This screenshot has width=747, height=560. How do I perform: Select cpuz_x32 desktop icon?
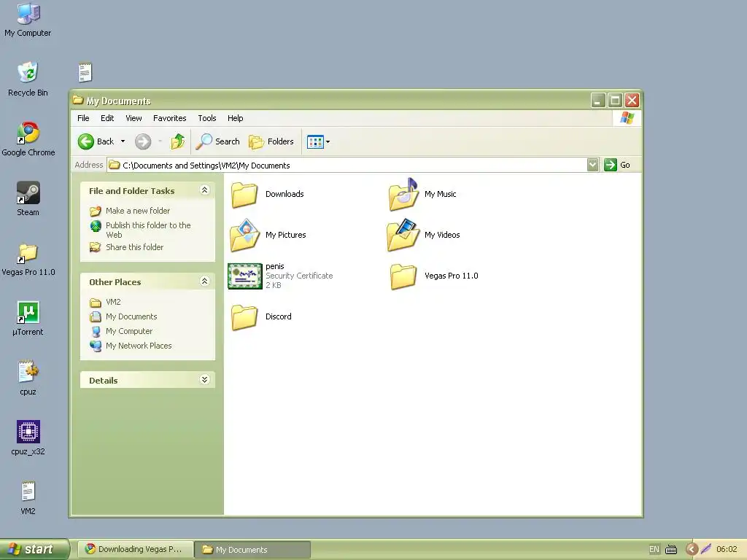pos(28,438)
